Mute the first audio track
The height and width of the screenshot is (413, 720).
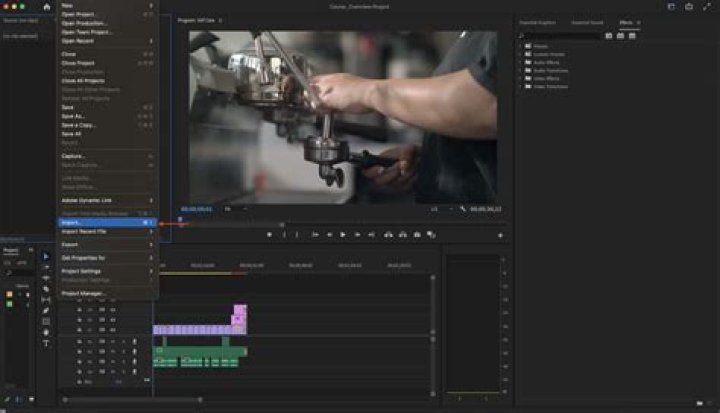(113, 341)
